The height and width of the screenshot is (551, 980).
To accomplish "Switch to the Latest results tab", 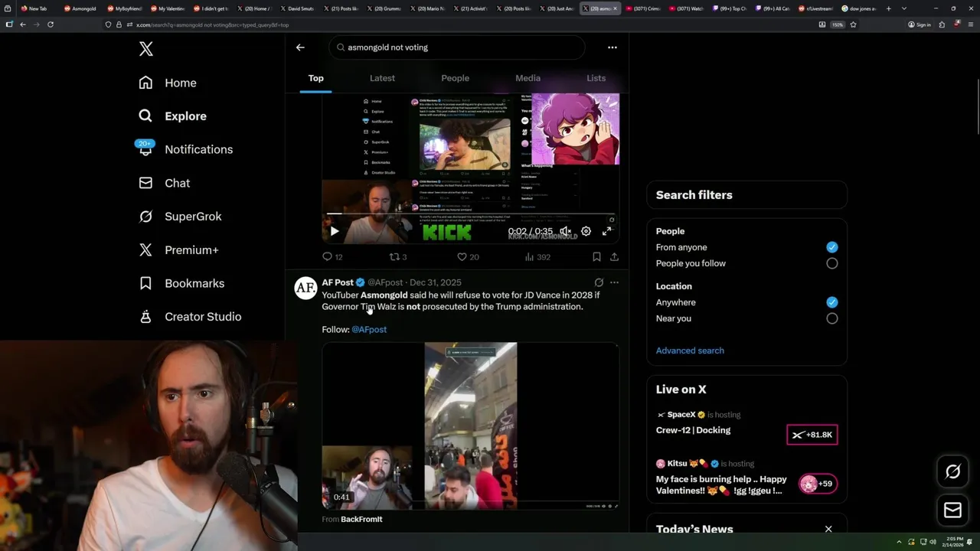I will 382,78.
